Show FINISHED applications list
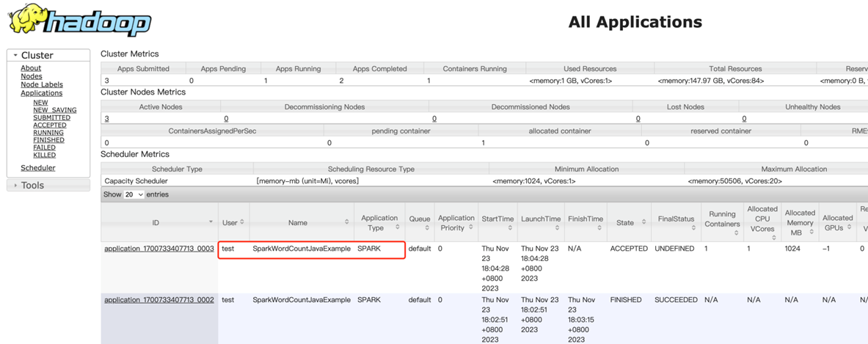Screen dimensions: 868x344 pos(48,140)
